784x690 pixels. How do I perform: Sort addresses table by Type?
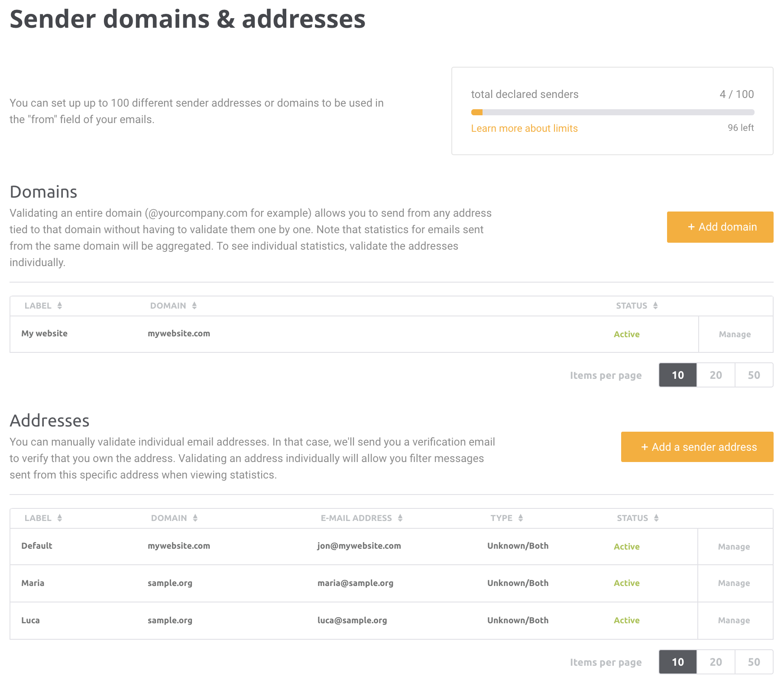(x=507, y=518)
